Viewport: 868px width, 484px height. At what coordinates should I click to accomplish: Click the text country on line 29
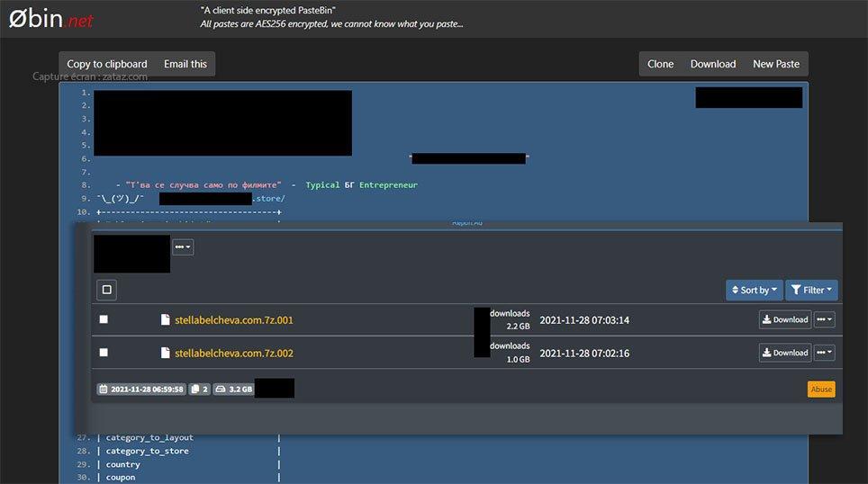122,464
